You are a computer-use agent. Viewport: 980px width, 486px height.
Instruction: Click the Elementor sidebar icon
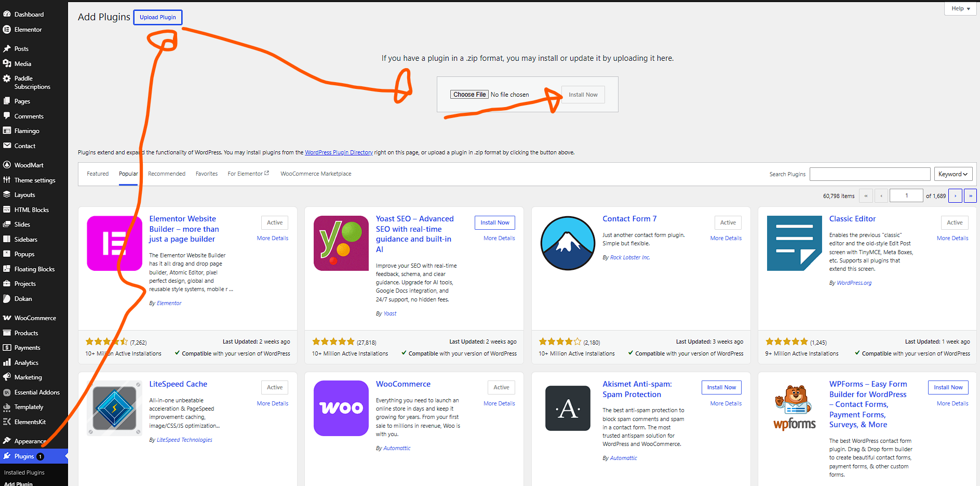click(7, 30)
